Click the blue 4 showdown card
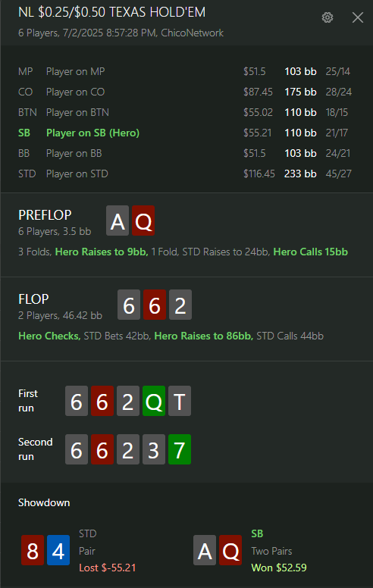Image resolution: width=373 pixels, height=588 pixels. pos(58,550)
